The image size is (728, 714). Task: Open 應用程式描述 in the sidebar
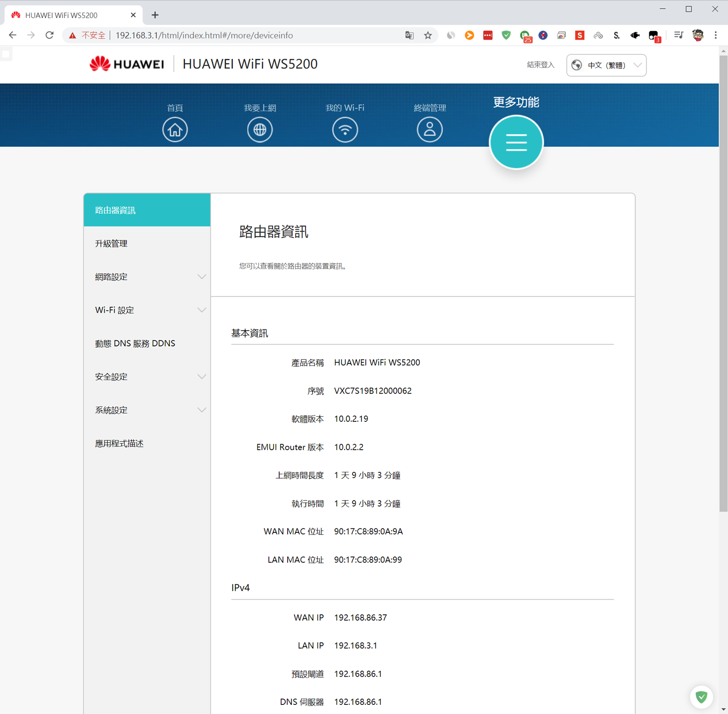click(119, 444)
